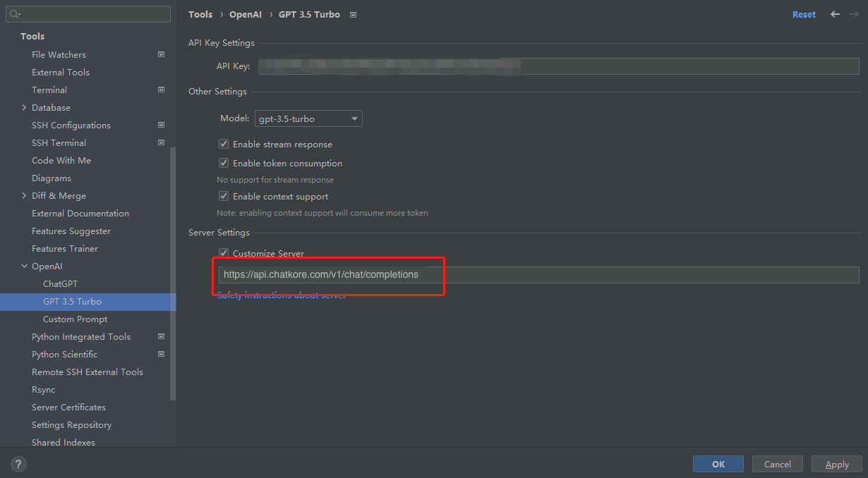Click the settings search magnifier icon
Image resolution: width=868 pixels, height=478 pixels.
(15, 14)
